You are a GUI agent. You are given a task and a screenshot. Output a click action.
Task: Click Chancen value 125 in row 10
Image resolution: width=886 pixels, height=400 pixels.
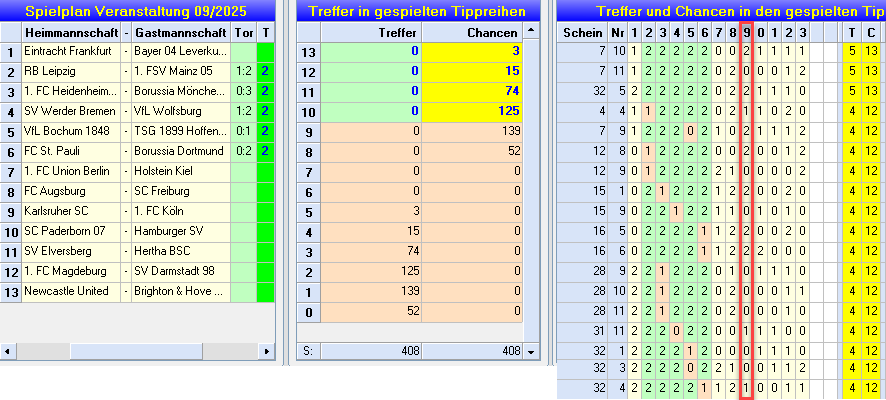click(472, 111)
